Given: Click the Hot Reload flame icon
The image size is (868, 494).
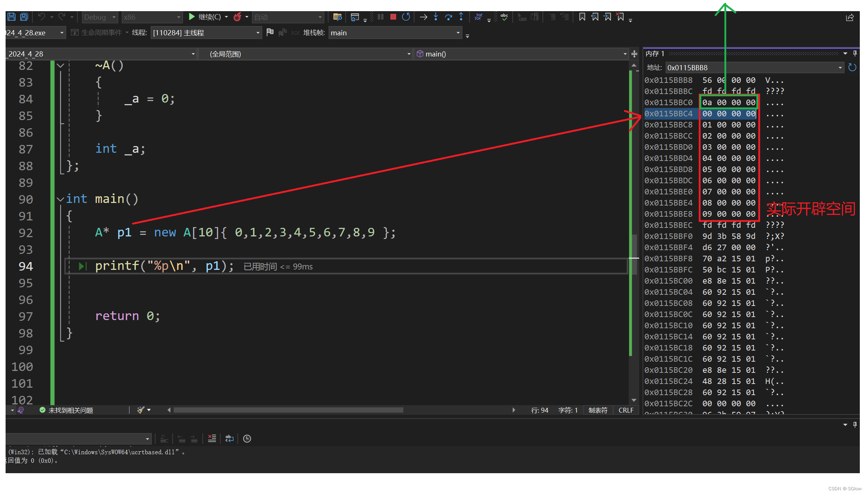Looking at the screenshot, I should 237,17.
